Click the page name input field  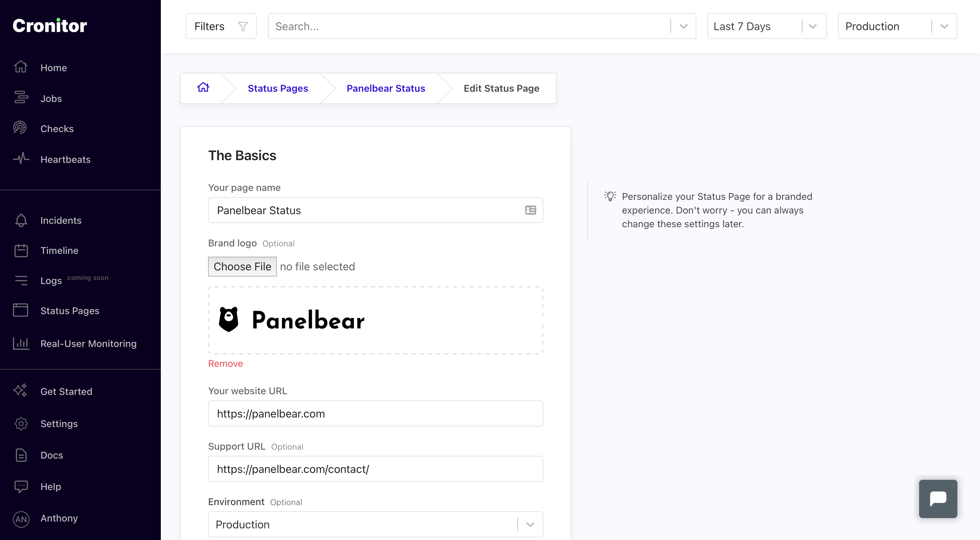click(x=375, y=210)
